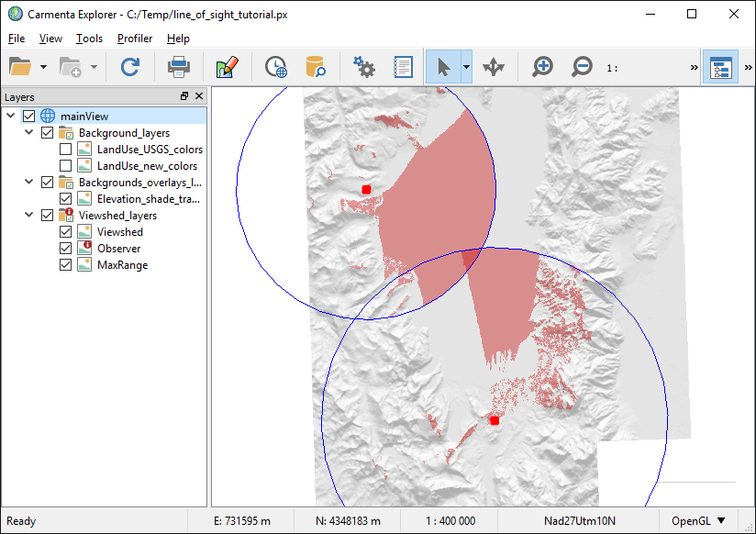The width and height of the screenshot is (756, 534).
Task: Click the zoom out magnifier icon
Action: pos(583,67)
